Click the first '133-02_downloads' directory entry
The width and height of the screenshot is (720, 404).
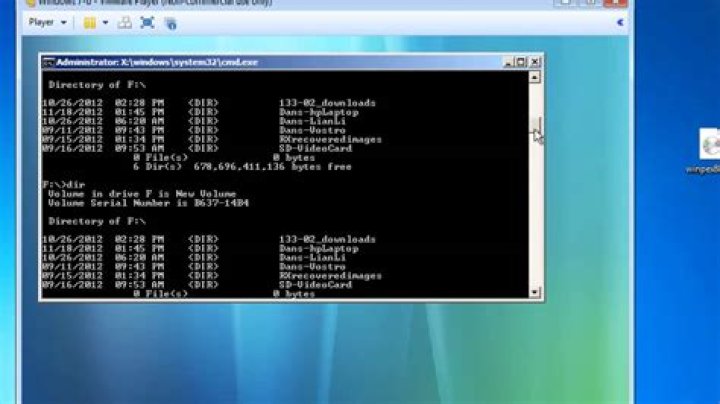click(x=327, y=103)
